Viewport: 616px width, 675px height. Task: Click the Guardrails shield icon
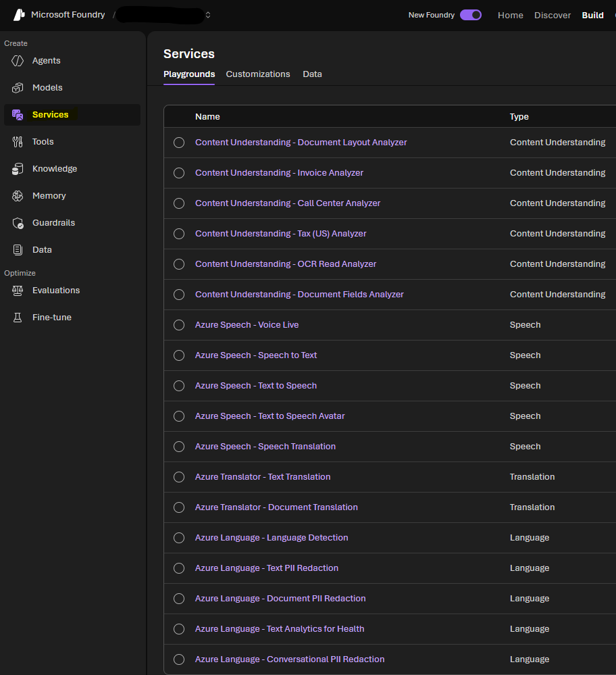pos(18,223)
